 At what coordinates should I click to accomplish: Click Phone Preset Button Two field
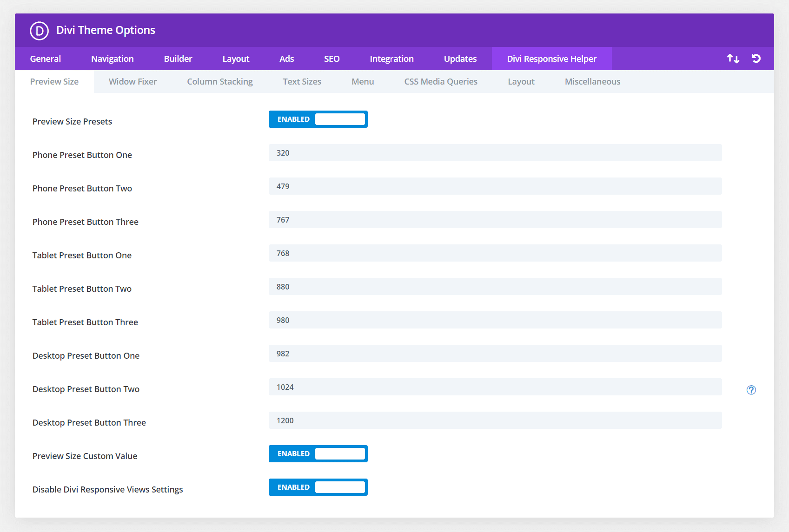click(x=495, y=186)
